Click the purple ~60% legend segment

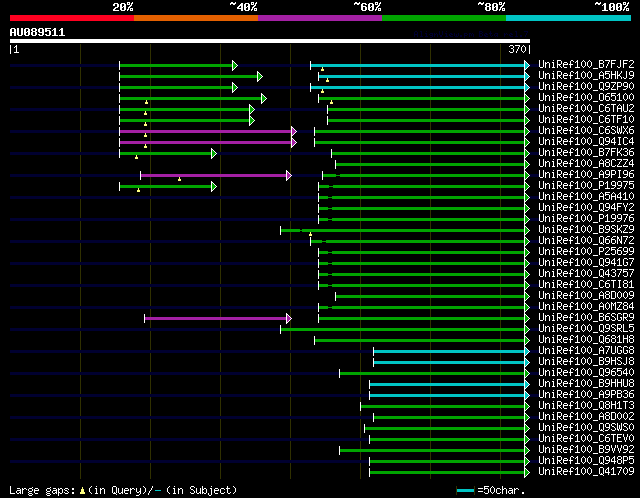pyautogui.click(x=320, y=18)
